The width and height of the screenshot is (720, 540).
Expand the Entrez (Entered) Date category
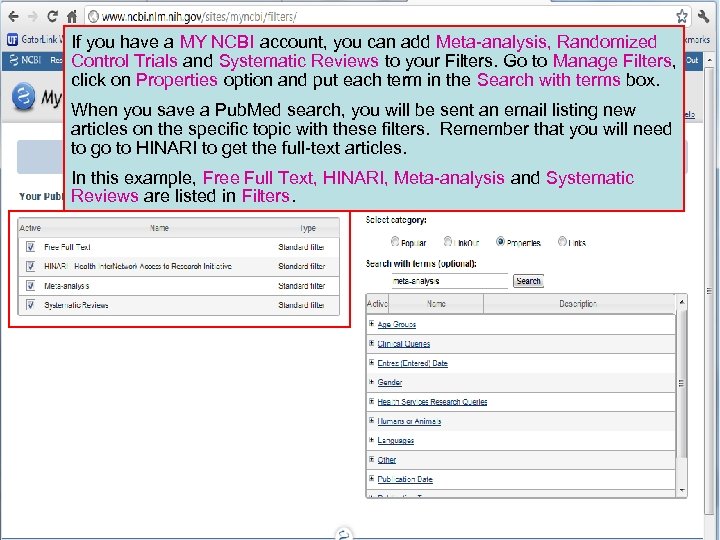coord(371,362)
